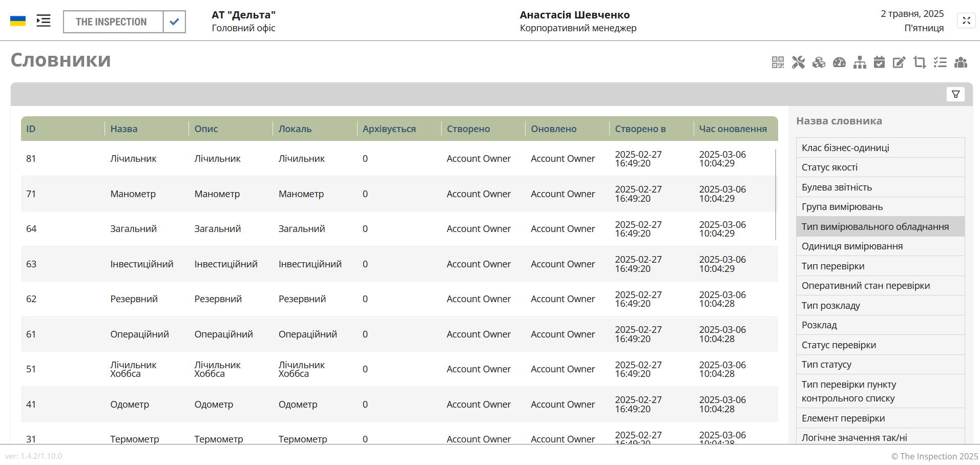This screenshot has width=980, height=465.
Task: Click the users group icon
Action: coord(961,62)
